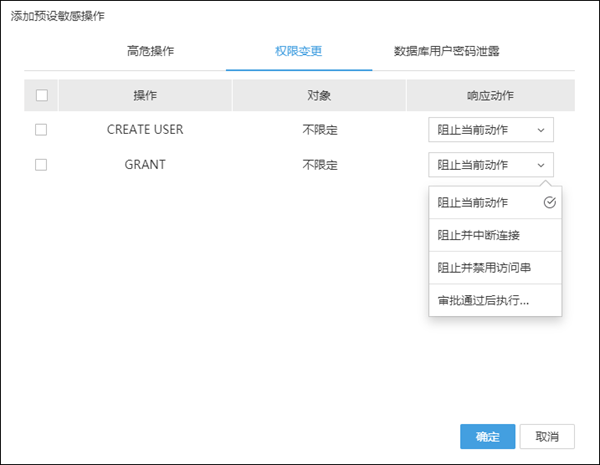Screen dimensions: 600x465
Task: Select the GRANT operation cell
Action: pyautogui.click(x=145, y=165)
